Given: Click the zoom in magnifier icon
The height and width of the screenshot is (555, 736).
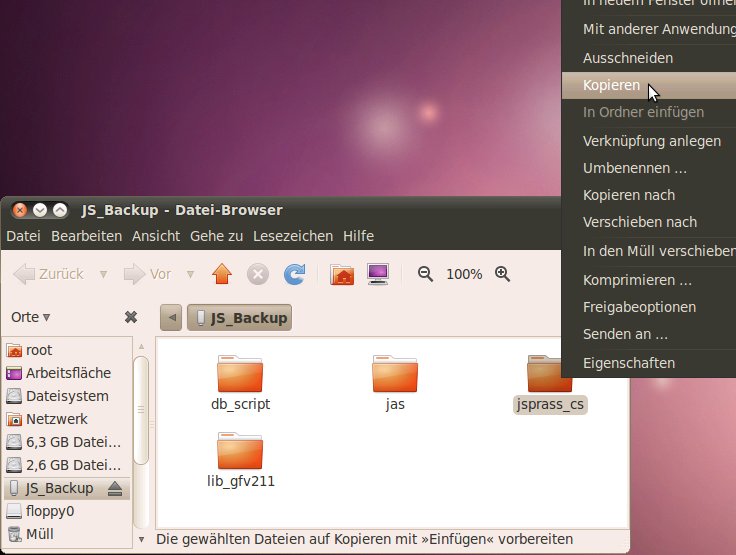Looking at the screenshot, I should click(502, 274).
